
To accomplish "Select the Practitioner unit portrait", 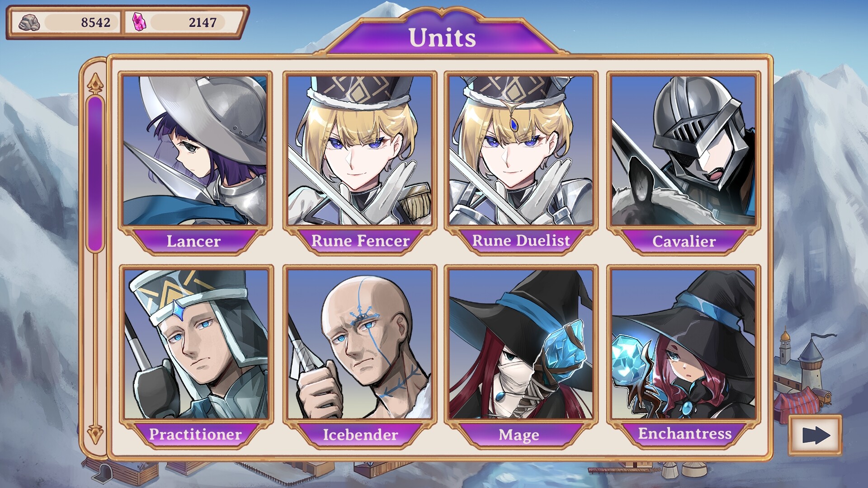I will pos(195,344).
